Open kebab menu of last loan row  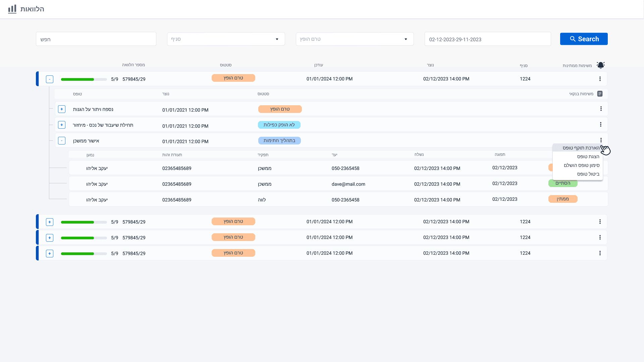tap(600, 253)
